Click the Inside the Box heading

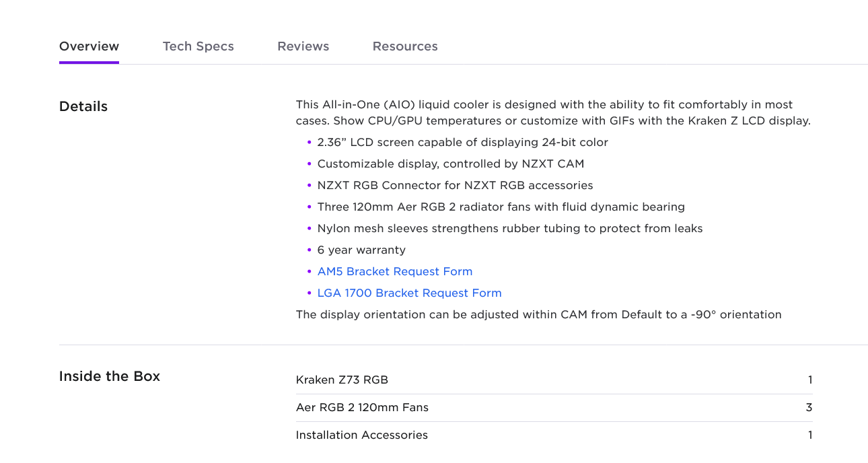[x=110, y=376]
